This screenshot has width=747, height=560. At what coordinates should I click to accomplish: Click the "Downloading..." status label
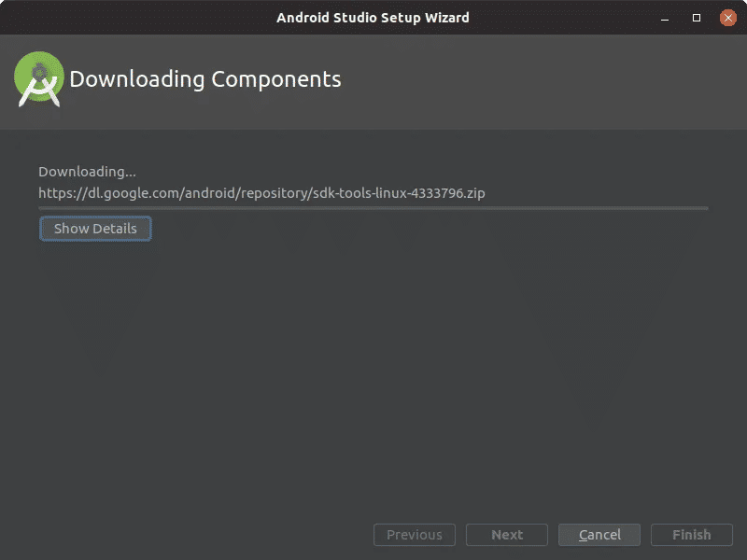point(87,172)
